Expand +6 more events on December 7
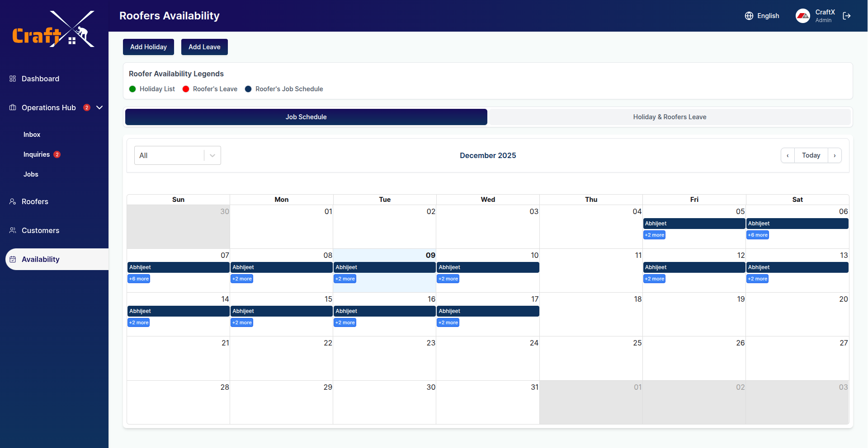The height and width of the screenshot is (448, 868). (x=138, y=279)
